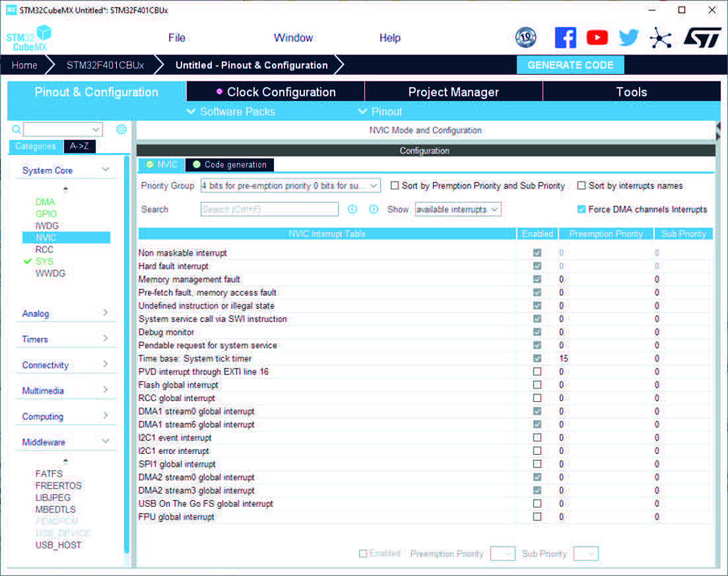Click the STM32CubeMX logo
Image resolution: width=728 pixels, height=576 pixels.
click(29, 38)
